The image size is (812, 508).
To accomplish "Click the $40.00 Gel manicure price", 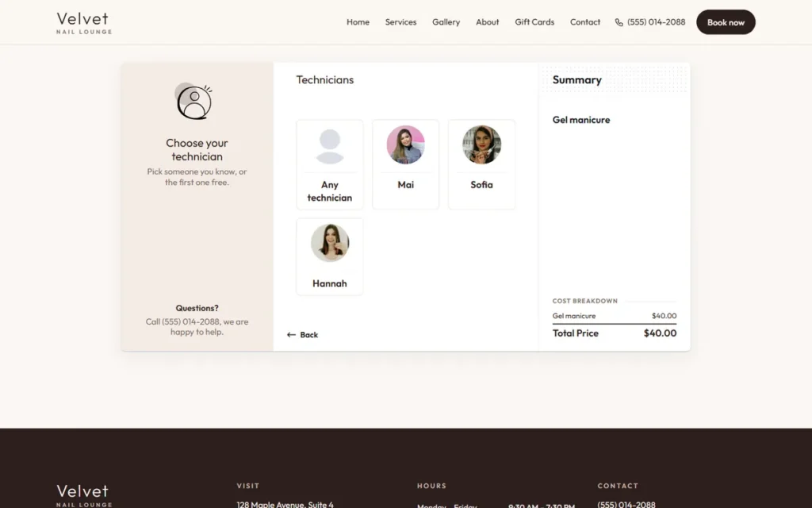I will click(664, 316).
